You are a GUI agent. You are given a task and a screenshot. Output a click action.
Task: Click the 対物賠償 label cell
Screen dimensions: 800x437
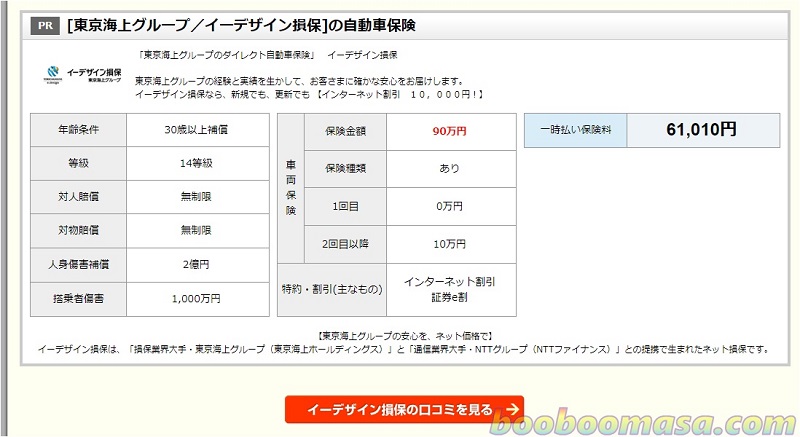point(79,230)
